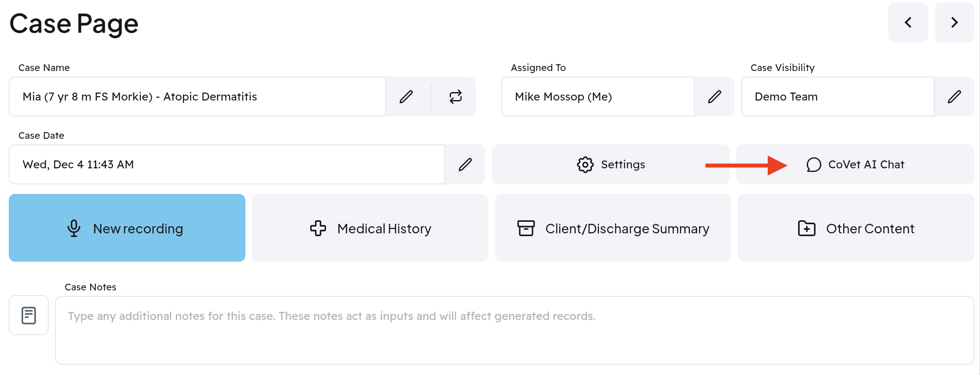Go to next case with right chevron
This screenshot has width=980, height=375.
click(x=954, y=22)
